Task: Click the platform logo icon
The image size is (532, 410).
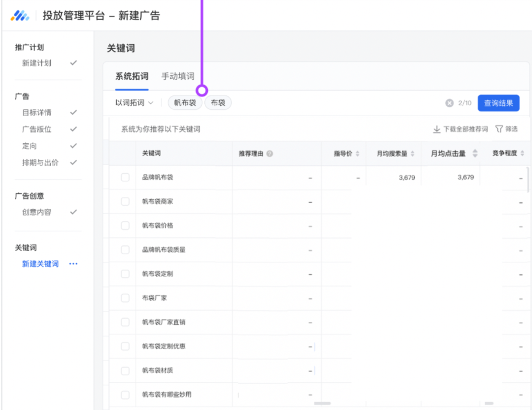Action: point(20,16)
